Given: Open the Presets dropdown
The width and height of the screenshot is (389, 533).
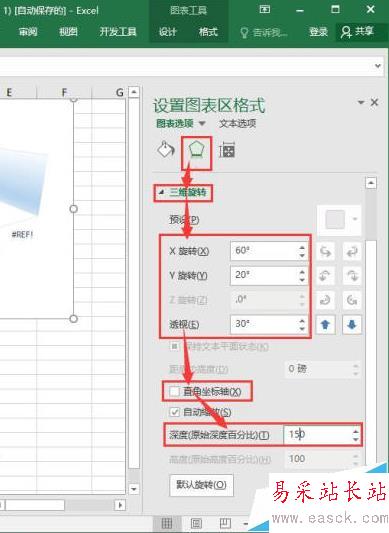Looking at the screenshot, I should [x=339, y=219].
